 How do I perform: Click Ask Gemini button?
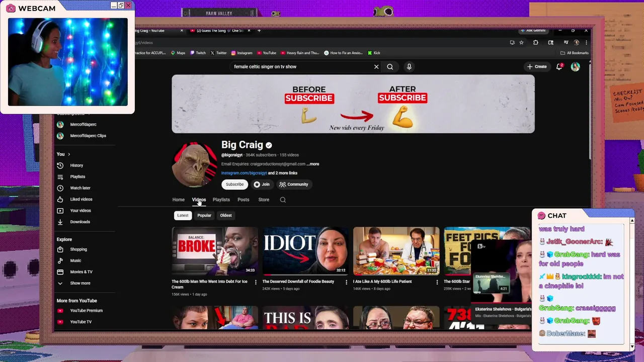[x=533, y=31]
